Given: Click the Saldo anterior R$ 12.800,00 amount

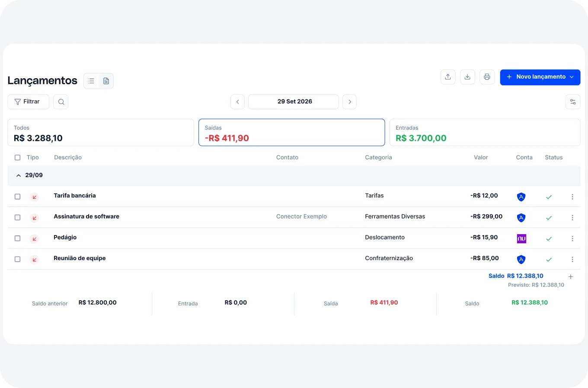Looking at the screenshot, I should coord(98,303).
